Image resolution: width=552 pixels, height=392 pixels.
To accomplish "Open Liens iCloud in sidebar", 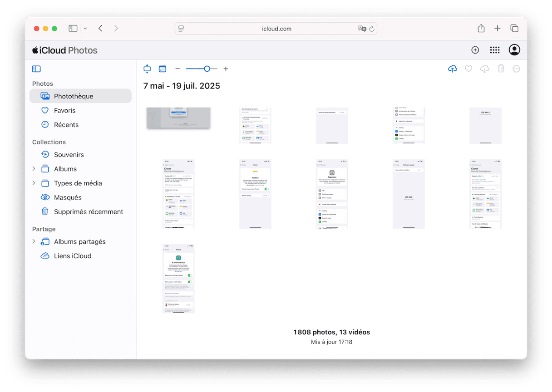I will point(72,256).
